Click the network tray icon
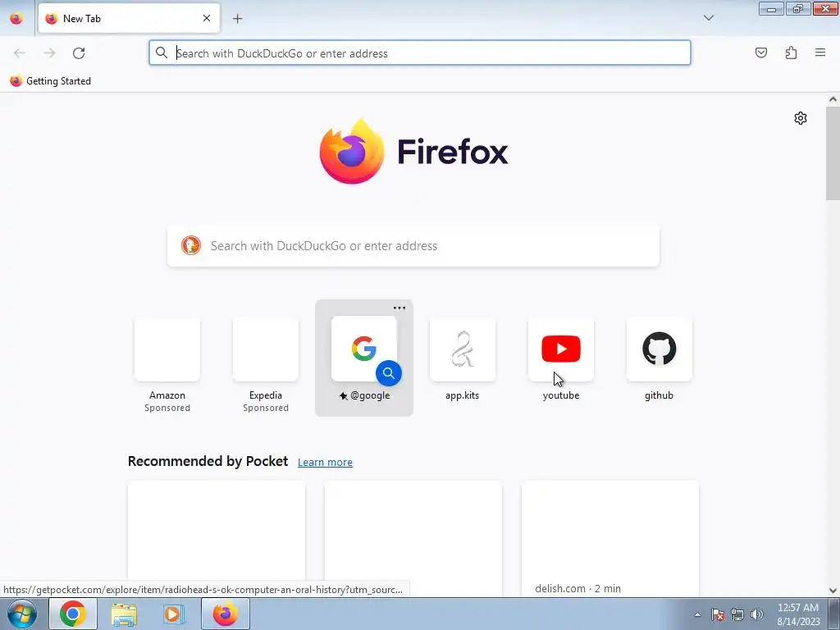The image size is (840, 630). (x=737, y=614)
